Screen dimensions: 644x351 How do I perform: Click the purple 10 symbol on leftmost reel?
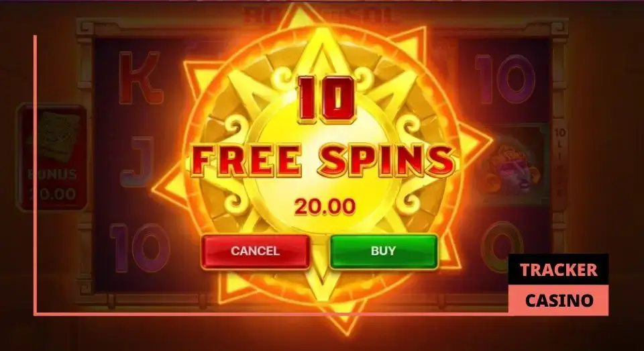(x=140, y=248)
